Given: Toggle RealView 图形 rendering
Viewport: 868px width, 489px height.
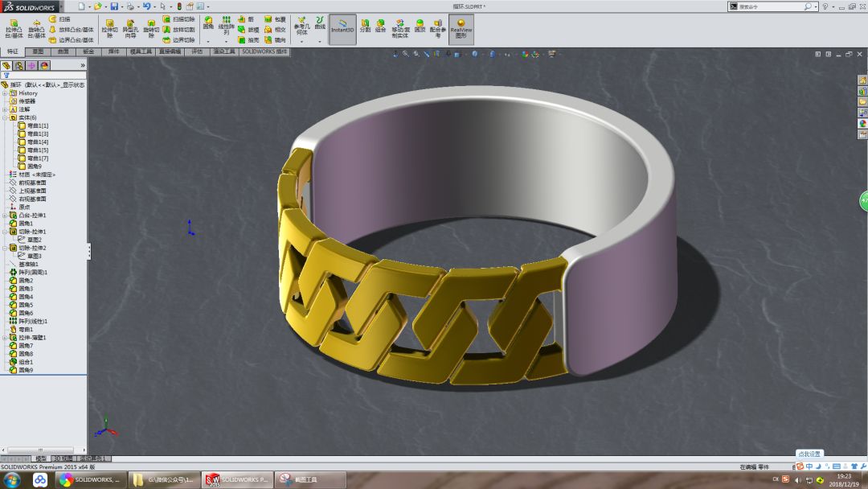Looking at the screenshot, I should tap(461, 28).
